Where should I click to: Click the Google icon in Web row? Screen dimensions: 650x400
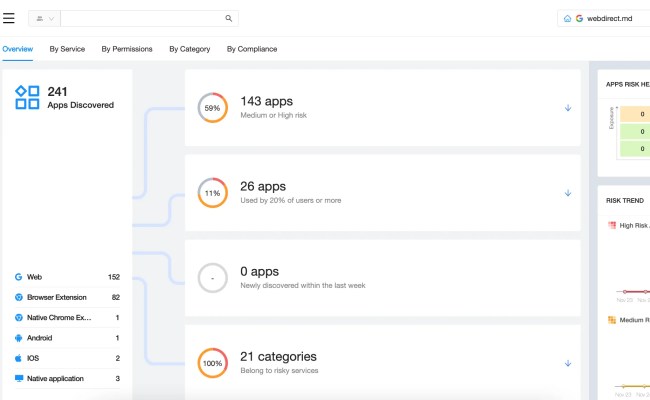18,277
